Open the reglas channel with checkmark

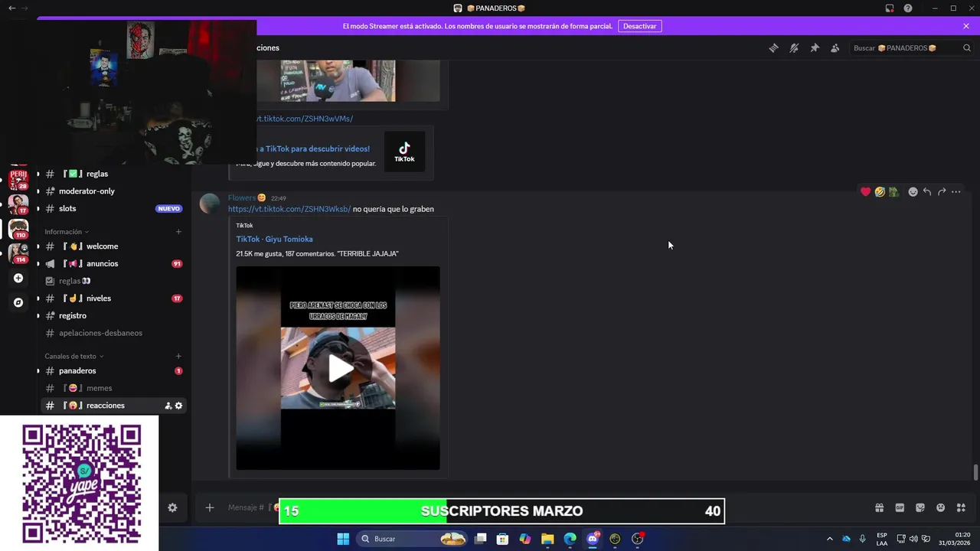(113, 174)
